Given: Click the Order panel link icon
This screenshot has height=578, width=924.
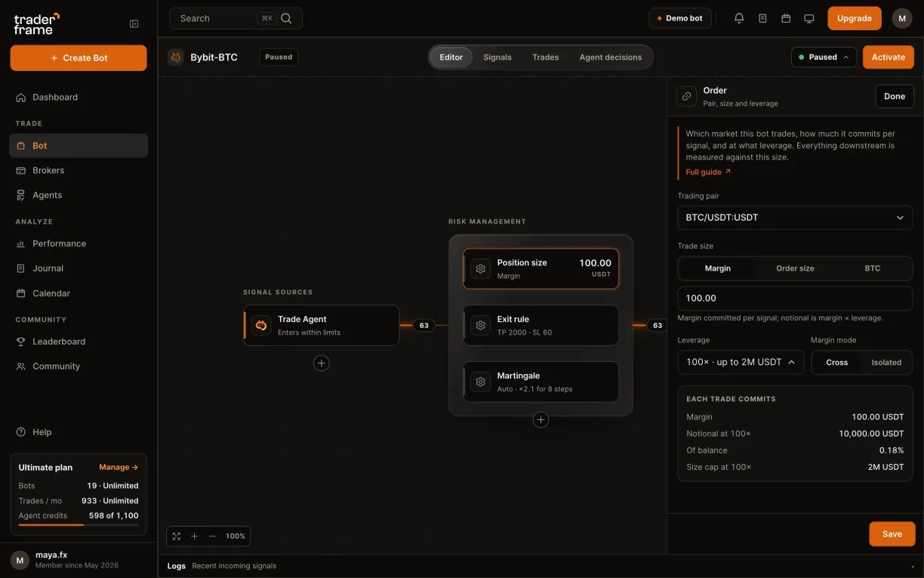Looking at the screenshot, I should (x=686, y=97).
